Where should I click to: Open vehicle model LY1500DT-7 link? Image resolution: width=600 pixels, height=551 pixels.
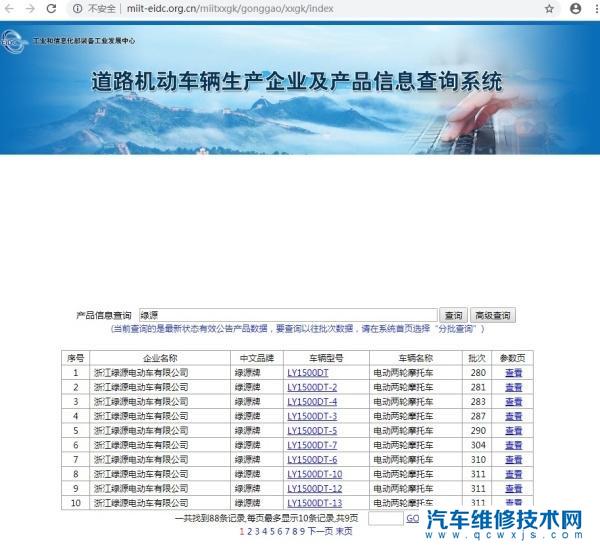[312, 445]
